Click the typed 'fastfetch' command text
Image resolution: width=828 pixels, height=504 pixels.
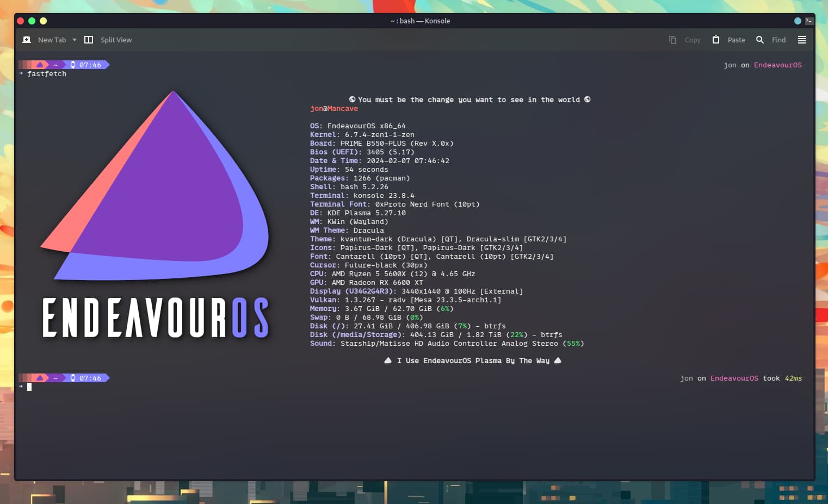pos(47,74)
